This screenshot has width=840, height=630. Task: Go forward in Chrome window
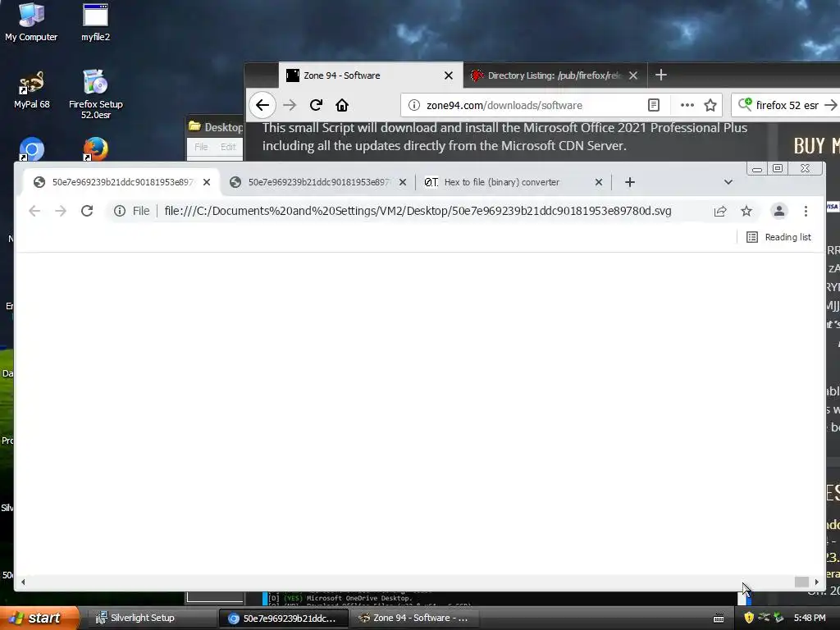pos(61,211)
